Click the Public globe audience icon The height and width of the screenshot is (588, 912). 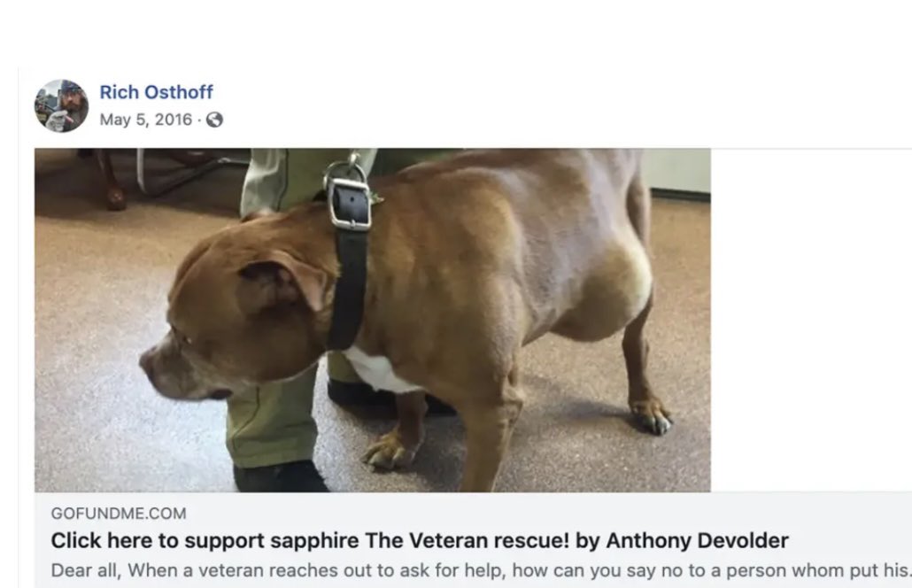pyautogui.click(x=214, y=120)
